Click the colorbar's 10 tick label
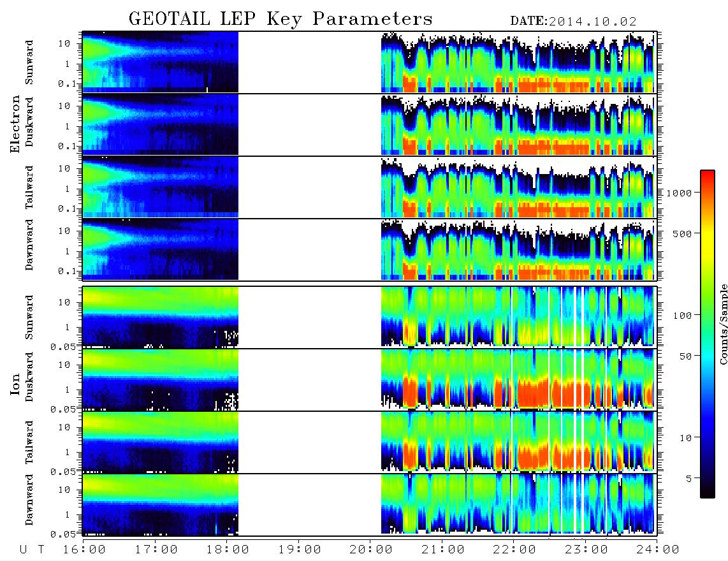This screenshot has height=561, width=728. 685,437
